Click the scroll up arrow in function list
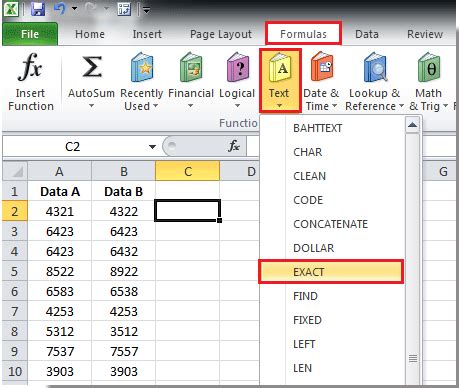Image resolution: width=459 pixels, height=388 pixels. pyautogui.click(x=413, y=125)
